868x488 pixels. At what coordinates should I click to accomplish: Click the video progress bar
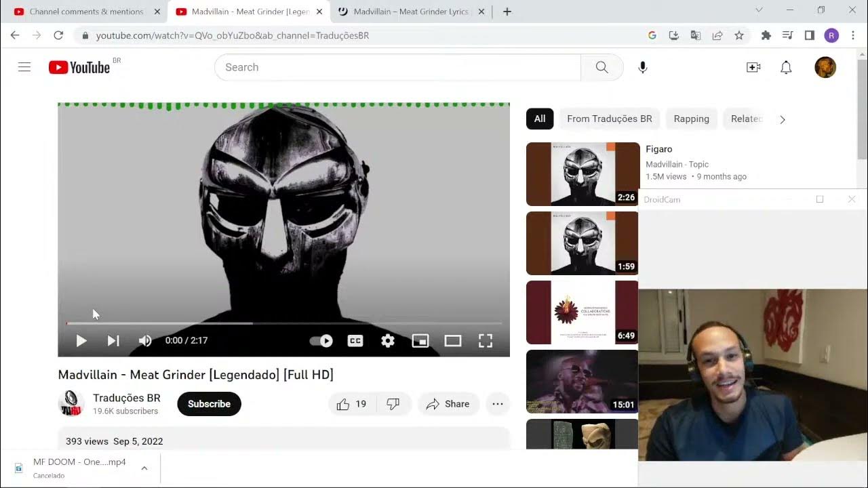(x=284, y=323)
